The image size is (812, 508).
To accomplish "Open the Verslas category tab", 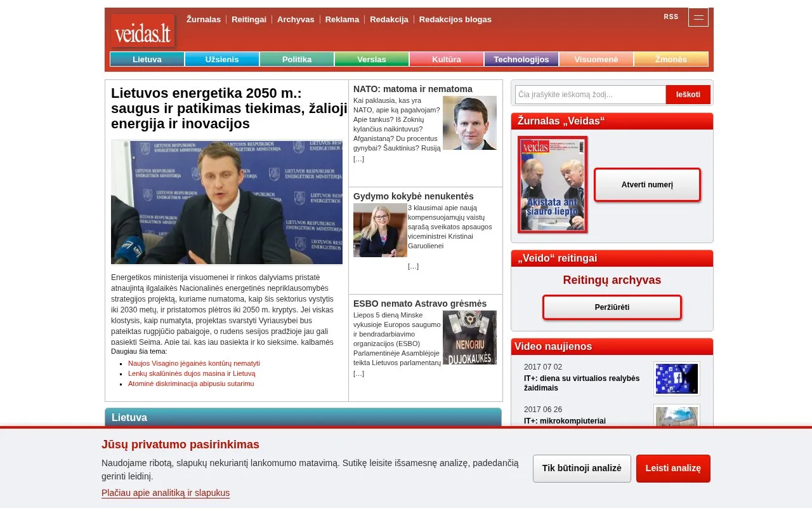I will click(372, 59).
